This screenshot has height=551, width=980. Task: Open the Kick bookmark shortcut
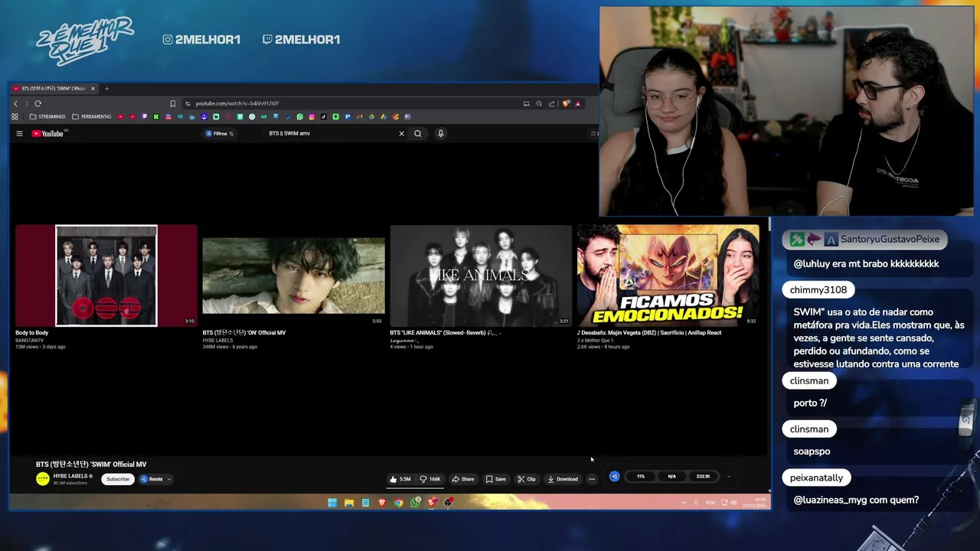pyautogui.click(x=156, y=116)
